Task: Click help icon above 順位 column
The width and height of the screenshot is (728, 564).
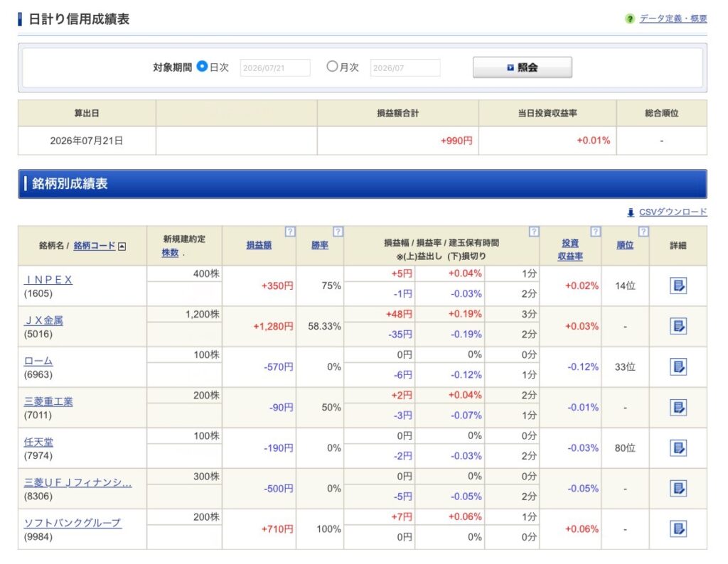Action: coord(643,232)
